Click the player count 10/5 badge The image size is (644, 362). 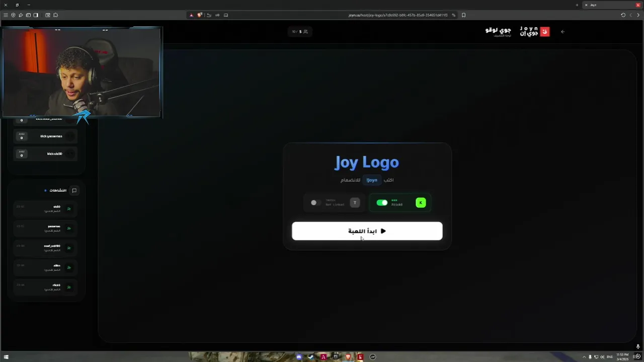pyautogui.click(x=300, y=32)
